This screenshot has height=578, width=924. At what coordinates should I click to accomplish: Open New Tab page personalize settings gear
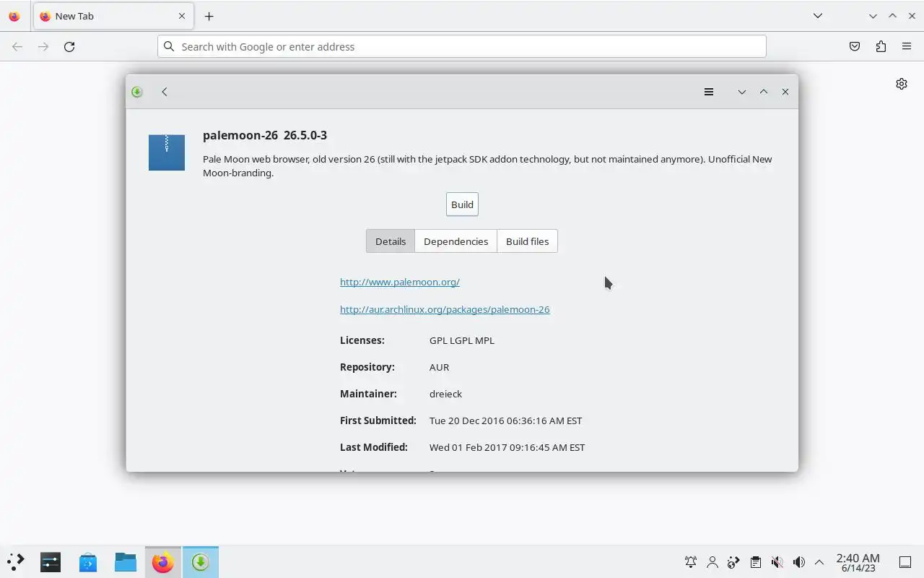point(902,84)
